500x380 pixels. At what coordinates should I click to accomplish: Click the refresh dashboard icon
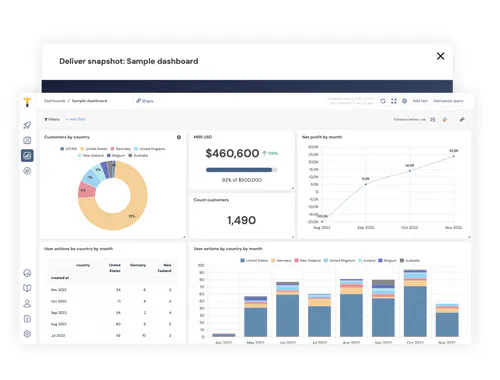click(383, 101)
